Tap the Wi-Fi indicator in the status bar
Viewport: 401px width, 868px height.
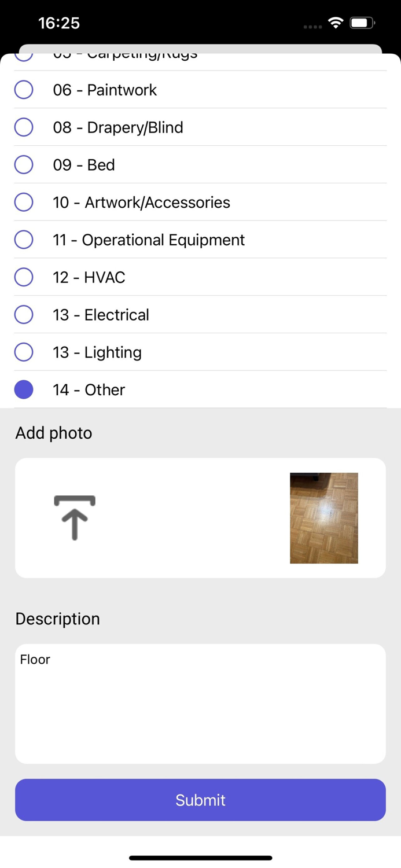337,23
